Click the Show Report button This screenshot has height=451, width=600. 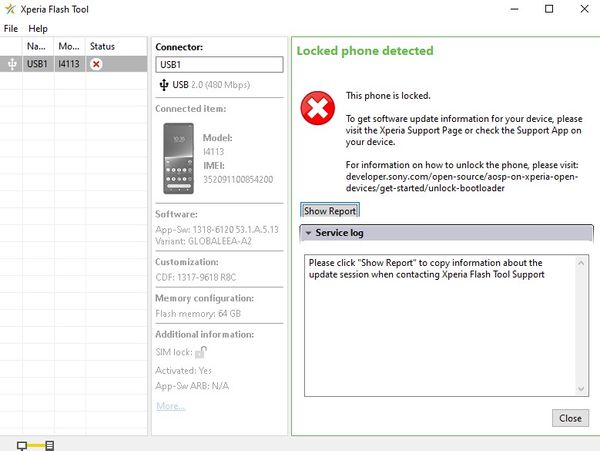point(330,211)
